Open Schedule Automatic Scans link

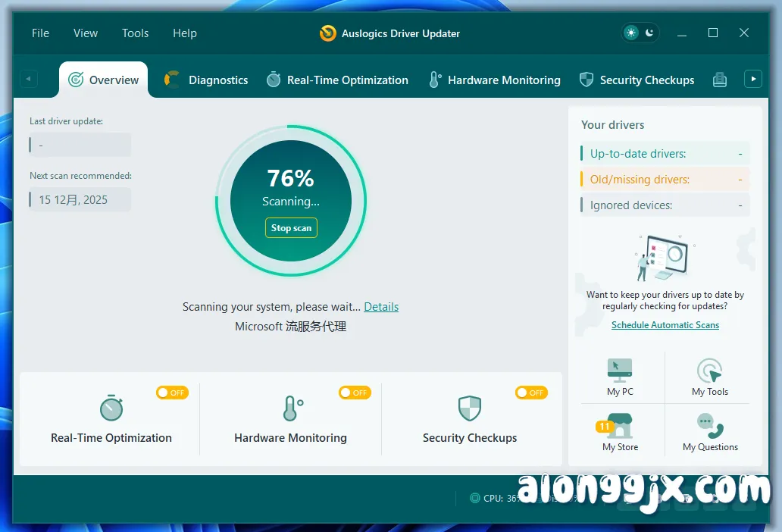point(665,324)
